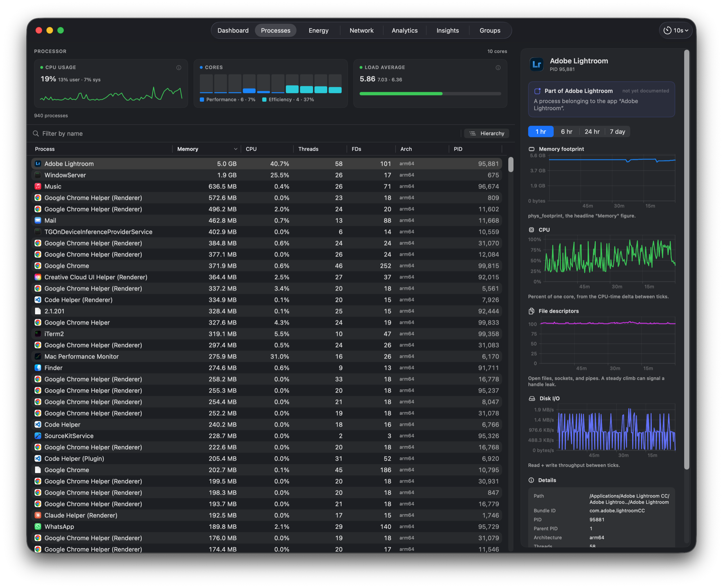Select the 7 day time range

click(x=617, y=132)
